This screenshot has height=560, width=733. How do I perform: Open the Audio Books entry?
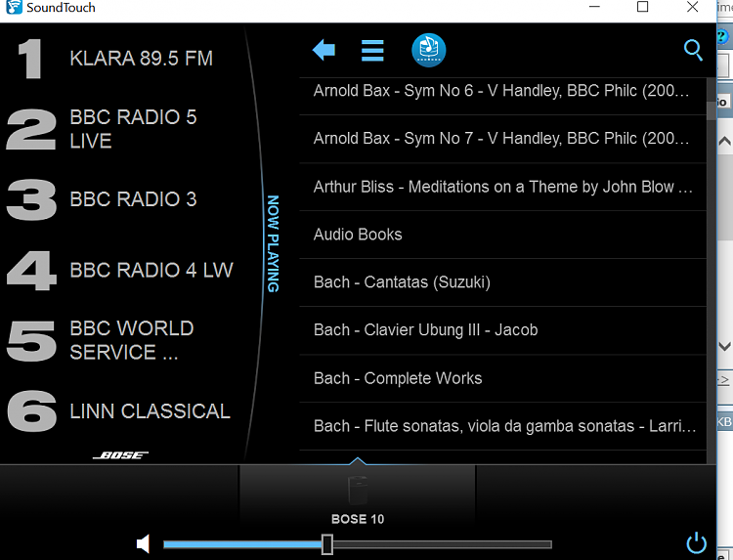pos(502,235)
